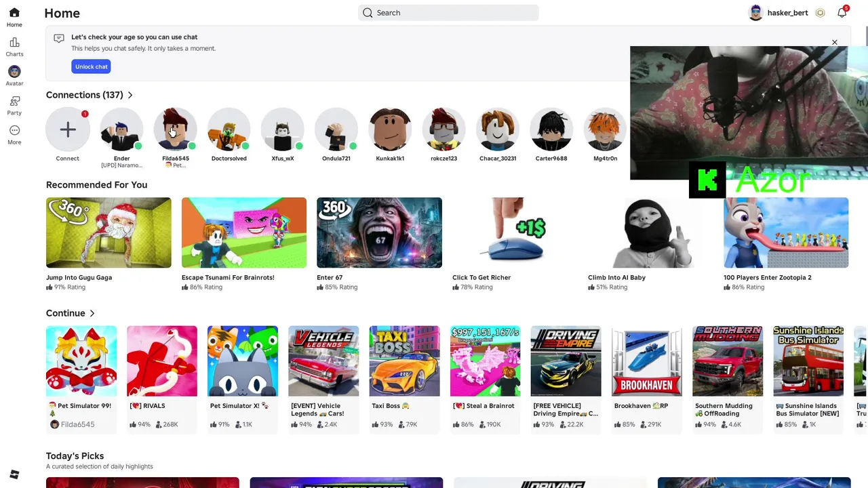This screenshot has height=488, width=868.
Task: Click the chat icon in the age banner
Action: [x=59, y=39]
